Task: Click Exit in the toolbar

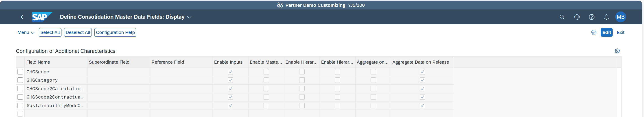Action: 620,33
